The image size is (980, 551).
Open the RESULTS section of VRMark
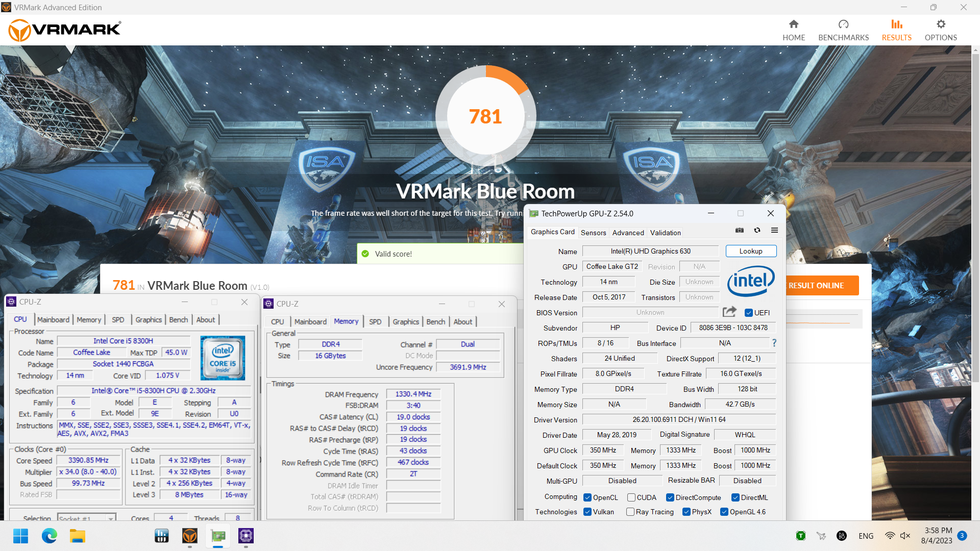point(896,30)
